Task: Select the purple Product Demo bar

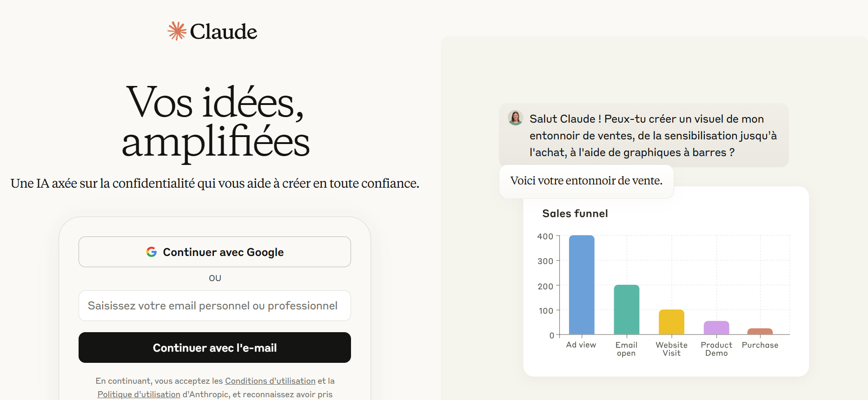Action: click(716, 328)
